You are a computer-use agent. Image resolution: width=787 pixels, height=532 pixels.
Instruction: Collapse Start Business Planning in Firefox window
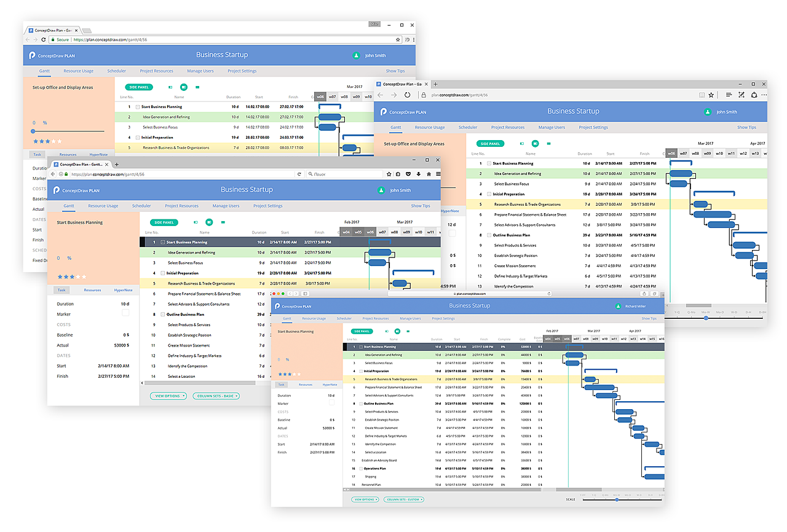pos(163,243)
